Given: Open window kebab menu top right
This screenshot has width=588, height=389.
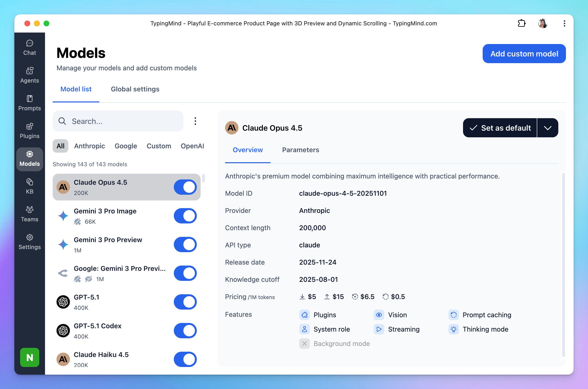Looking at the screenshot, I should 565,23.
